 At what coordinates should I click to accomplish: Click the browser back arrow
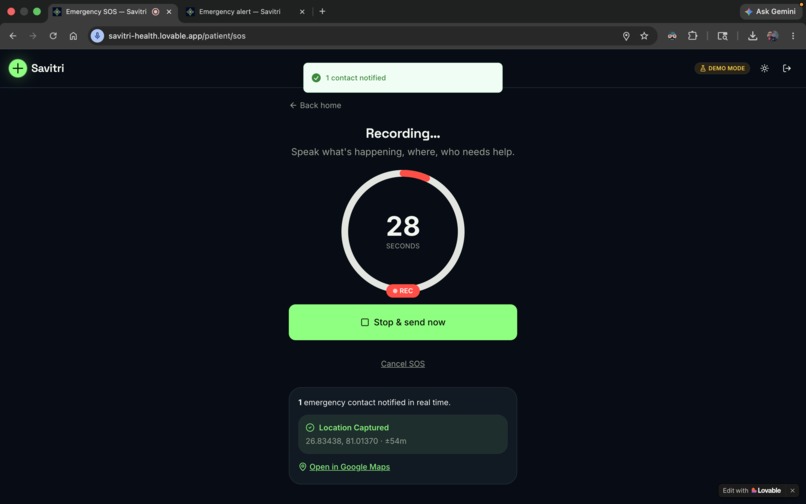pyautogui.click(x=13, y=36)
